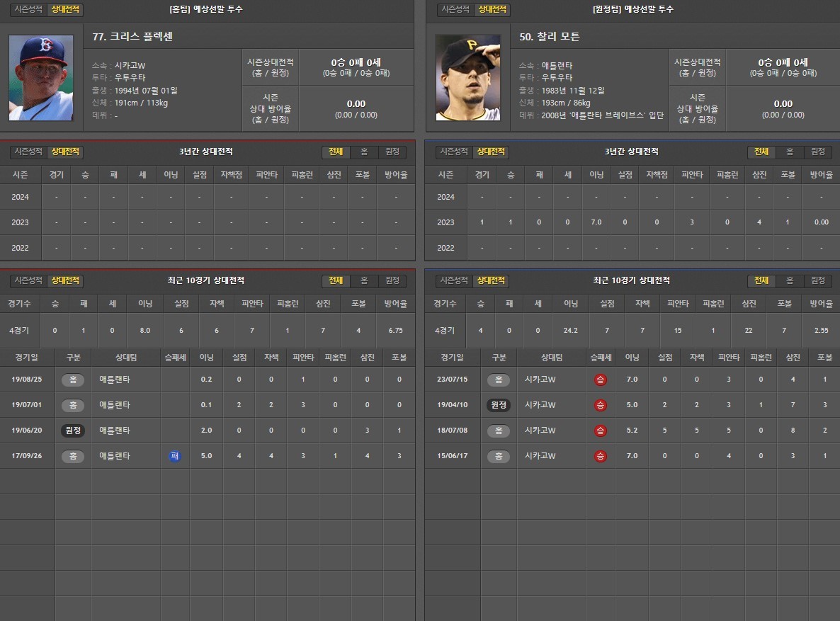Click [원정팀] 예상선발 투수 heading
The image size is (840, 621).
coord(632,9)
